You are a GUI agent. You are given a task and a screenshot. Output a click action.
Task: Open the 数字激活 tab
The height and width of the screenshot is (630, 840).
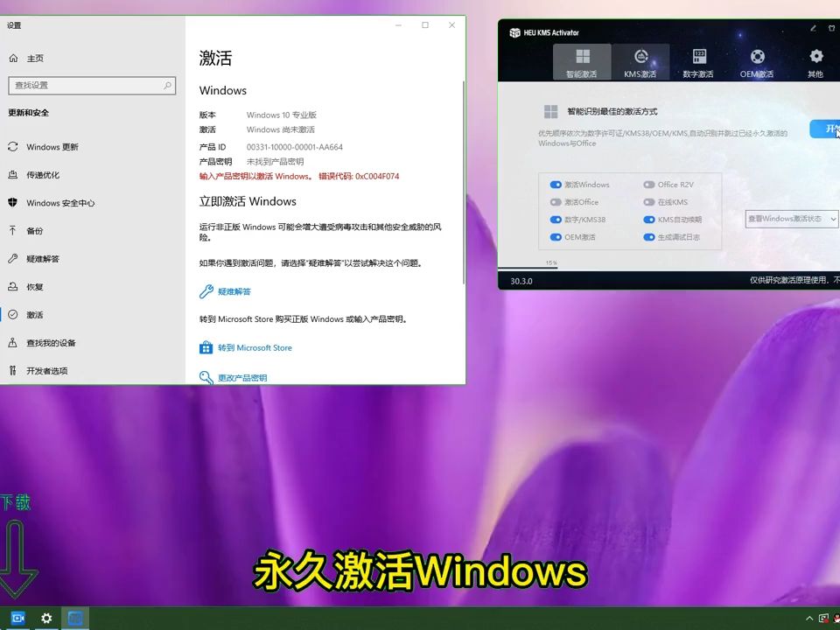click(698, 62)
